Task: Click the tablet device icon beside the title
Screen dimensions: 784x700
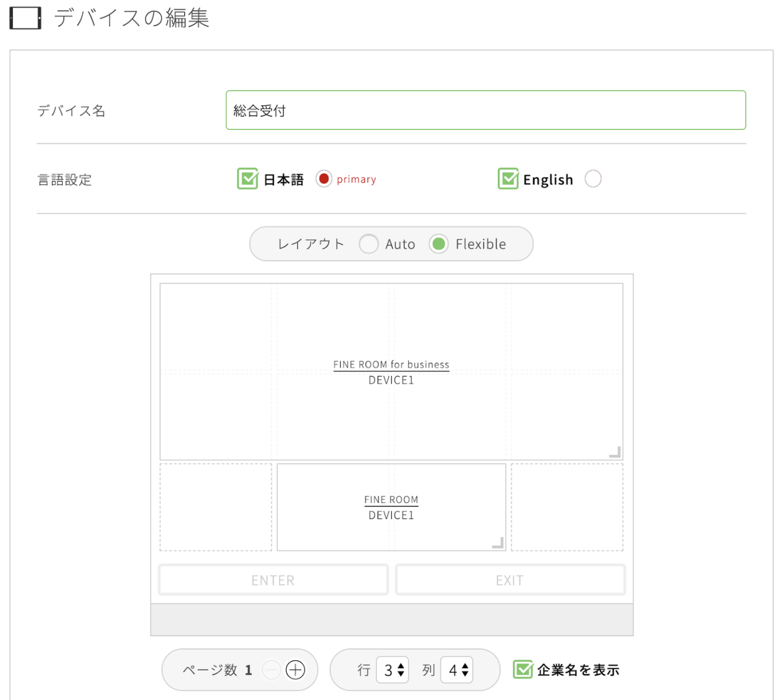Action: 25,18
